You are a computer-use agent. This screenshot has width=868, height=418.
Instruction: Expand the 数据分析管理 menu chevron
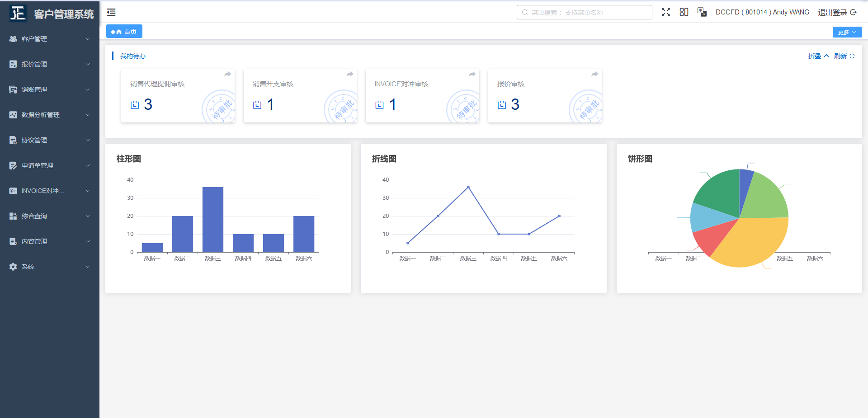click(x=88, y=115)
